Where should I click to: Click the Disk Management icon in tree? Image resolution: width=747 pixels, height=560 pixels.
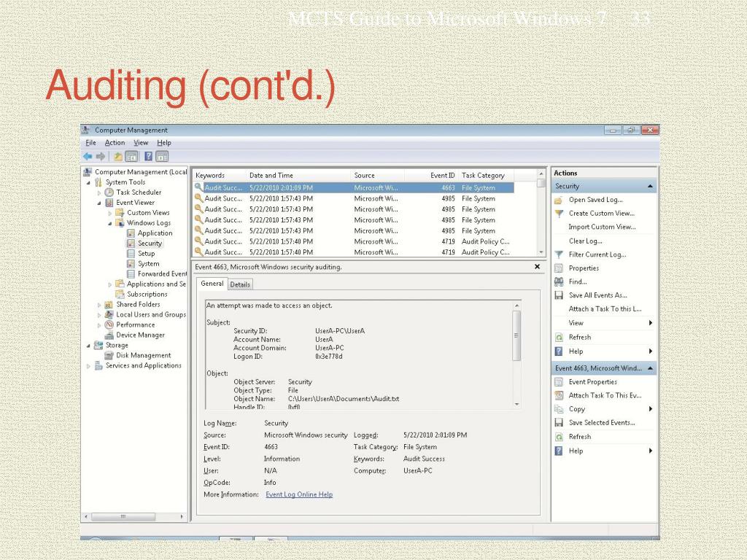click(x=109, y=355)
